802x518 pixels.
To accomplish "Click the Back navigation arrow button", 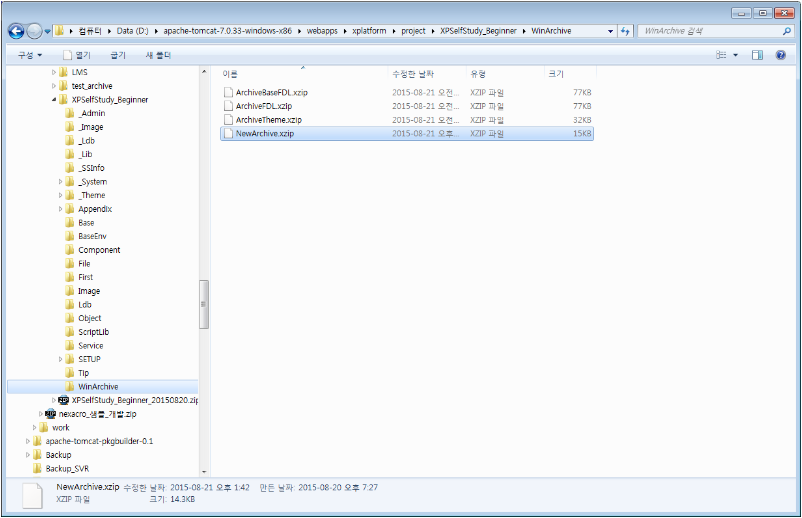I will click(x=17, y=31).
